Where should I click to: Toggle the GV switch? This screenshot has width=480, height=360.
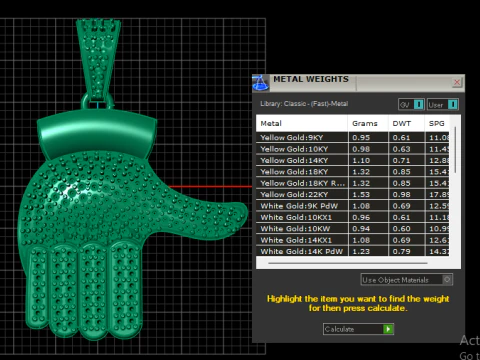[411, 105]
